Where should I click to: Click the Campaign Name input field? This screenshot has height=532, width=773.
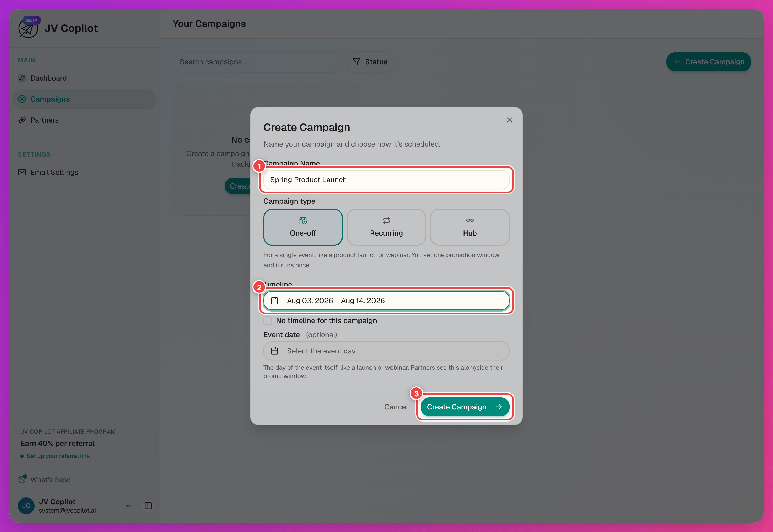coord(386,180)
